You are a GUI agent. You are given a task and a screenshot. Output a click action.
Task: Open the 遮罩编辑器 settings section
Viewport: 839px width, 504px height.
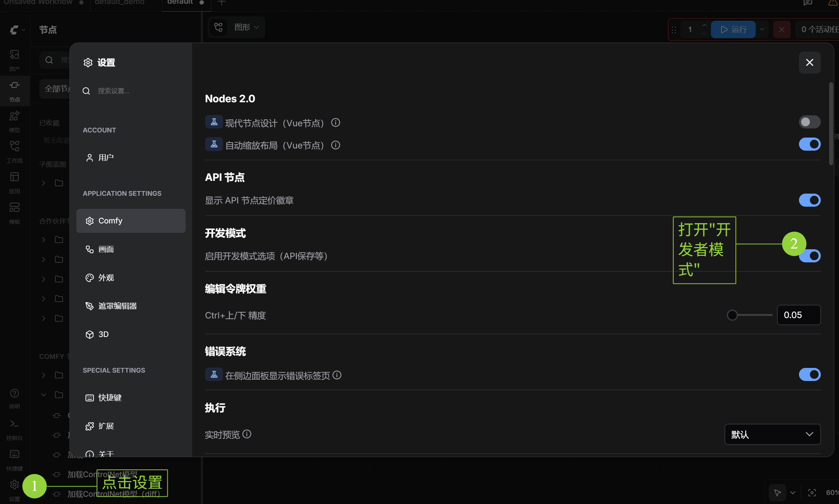(x=117, y=306)
